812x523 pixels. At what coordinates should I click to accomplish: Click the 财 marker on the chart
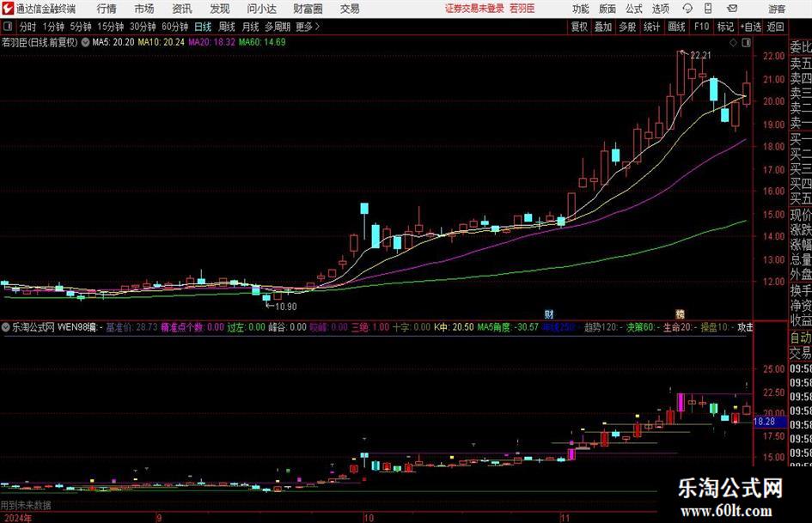[x=549, y=313]
